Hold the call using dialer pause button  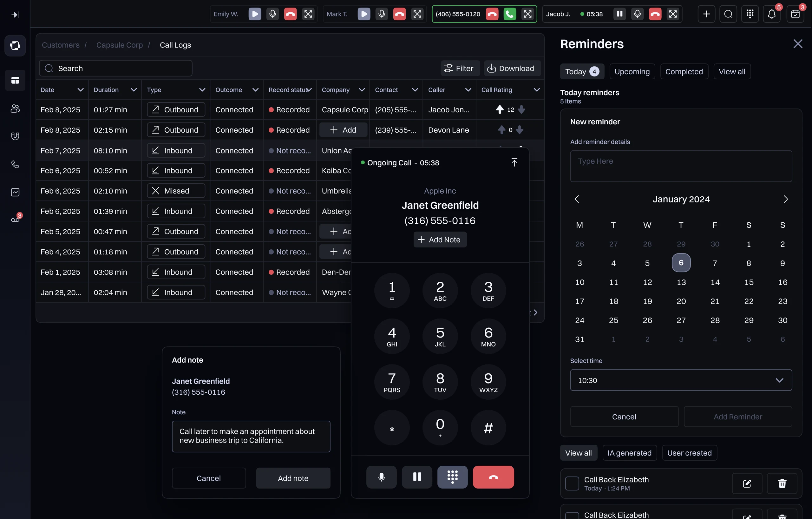click(x=417, y=477)
